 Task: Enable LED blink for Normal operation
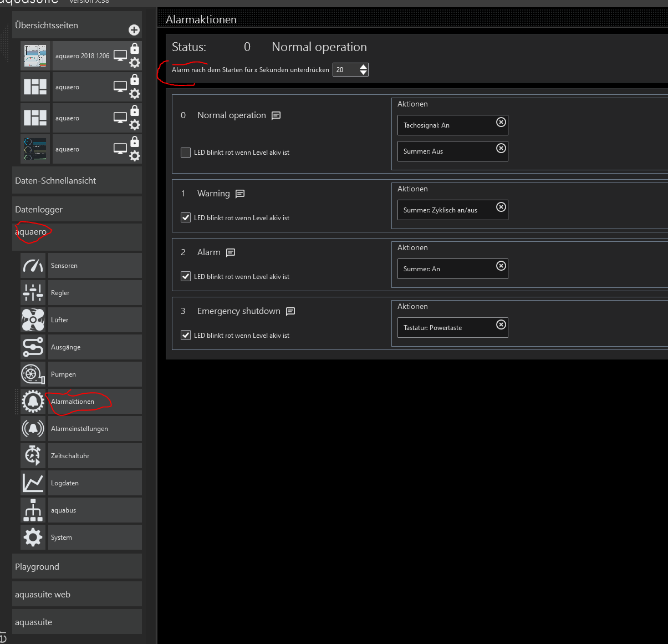click(x=186, y=153)
